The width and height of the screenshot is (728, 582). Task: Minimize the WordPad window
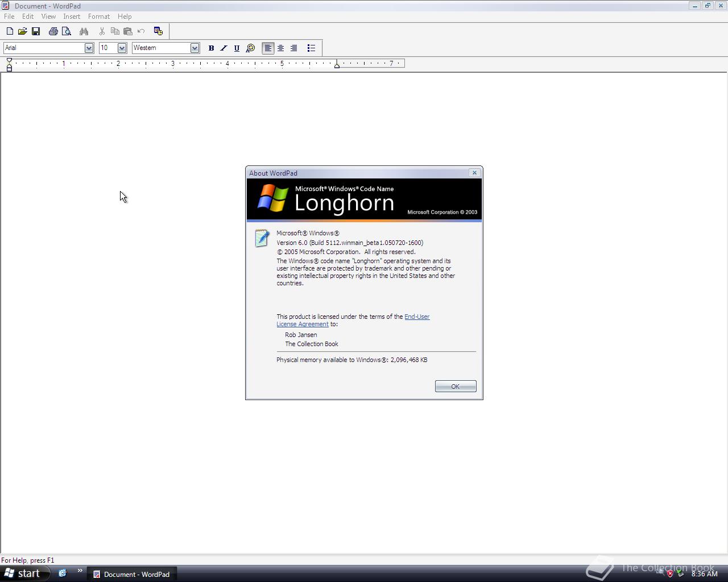(694, 6)
